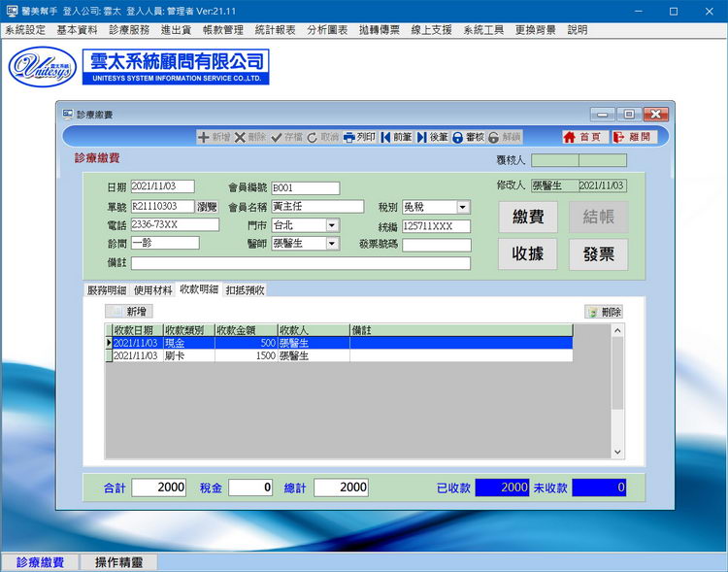This screenshot has width=728, height=572.
Task: Open the 進出貨 menu
Action: (176, 30)
